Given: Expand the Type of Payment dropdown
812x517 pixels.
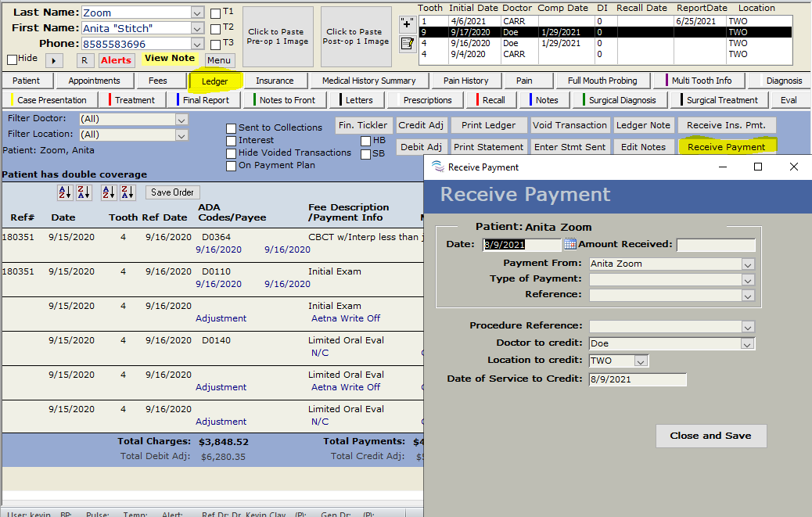Looking at the screenshot, I should coord(748,280).
